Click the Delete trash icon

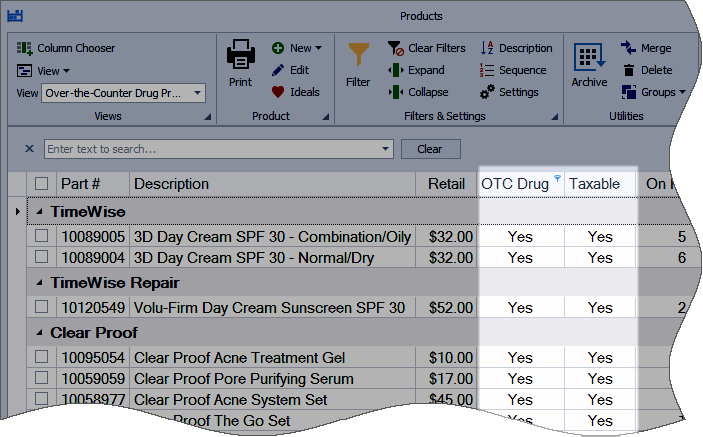629,70
